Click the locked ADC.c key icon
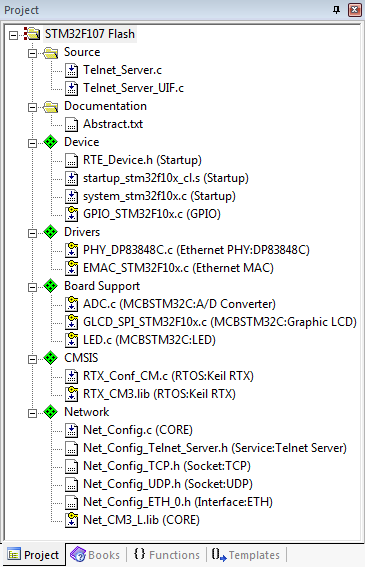This screenshot has height=567, width=365. point(72,304)
